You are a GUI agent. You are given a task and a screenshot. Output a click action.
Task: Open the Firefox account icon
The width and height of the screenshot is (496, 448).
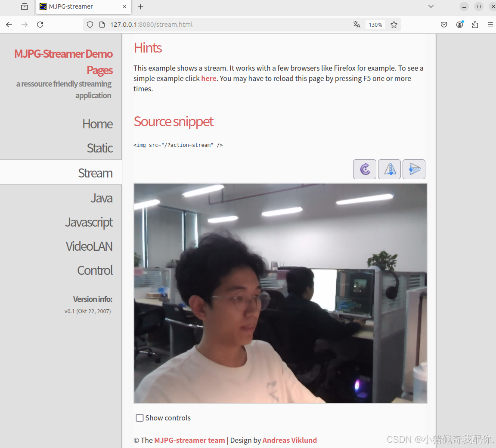460,25
